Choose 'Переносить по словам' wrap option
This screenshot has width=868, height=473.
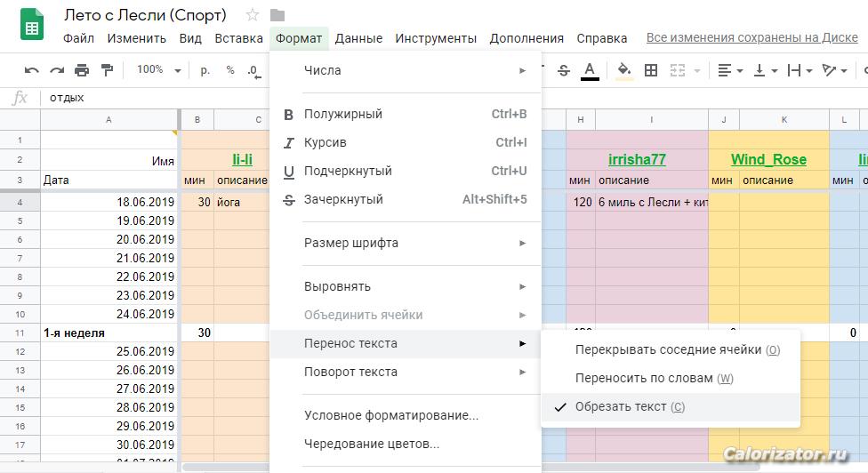click(643, 378)
